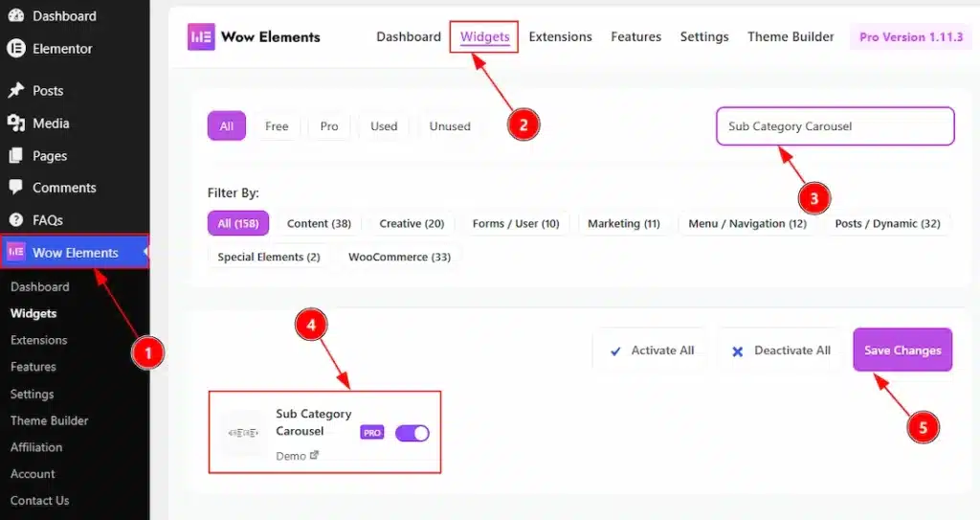The height and width of the screenshot is (520, 980).
Task: Open Settings submenu in sidebar
Action: coord(32,394)
